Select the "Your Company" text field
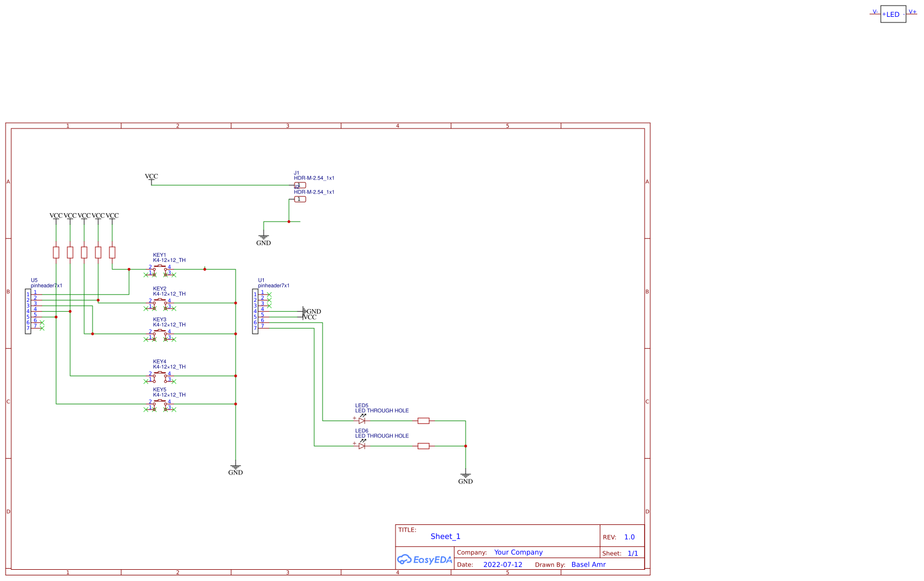 point(518,552)
